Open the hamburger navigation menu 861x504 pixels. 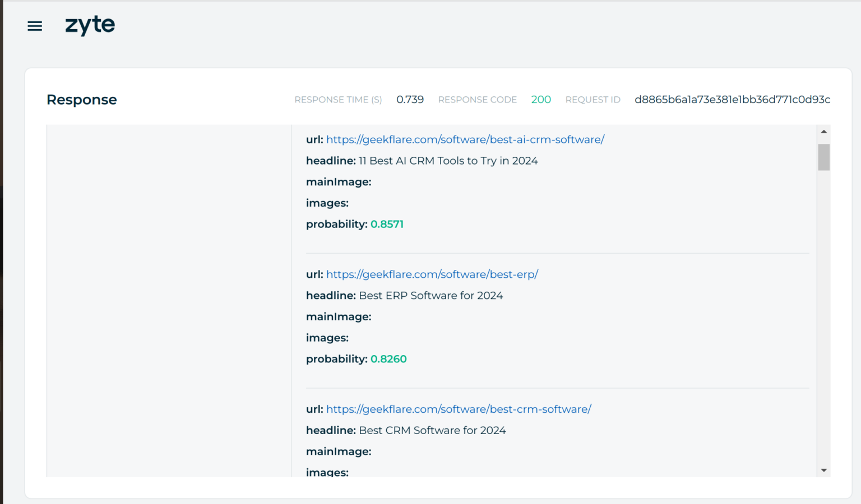[x=35, y=26]
